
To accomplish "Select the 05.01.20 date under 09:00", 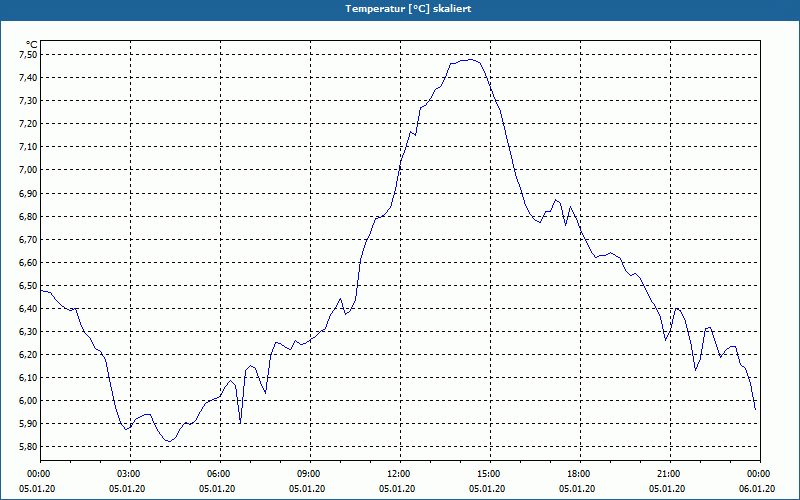I will pos(307,489).
